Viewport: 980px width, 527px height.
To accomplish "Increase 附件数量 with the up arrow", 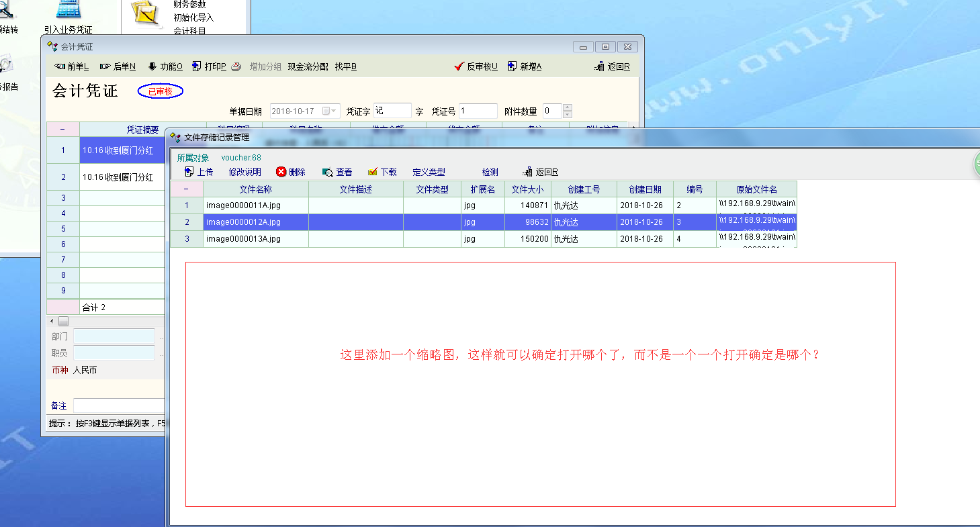I will 567,107.
